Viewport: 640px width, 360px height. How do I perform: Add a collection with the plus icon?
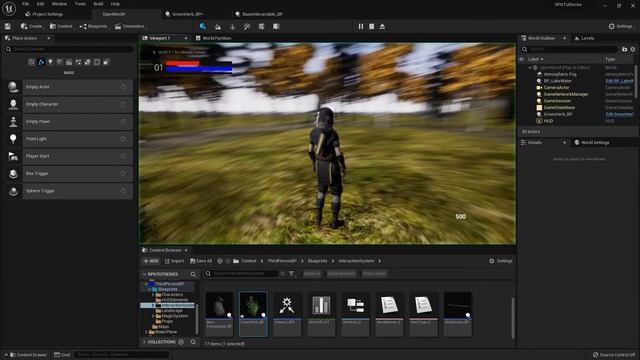click(x=181, y=342)
